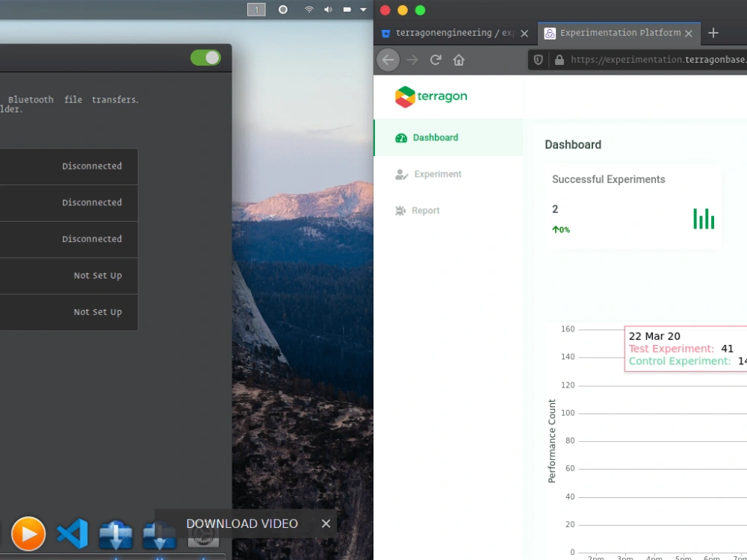Select second Disconnected Bluetooth device row

69,203
